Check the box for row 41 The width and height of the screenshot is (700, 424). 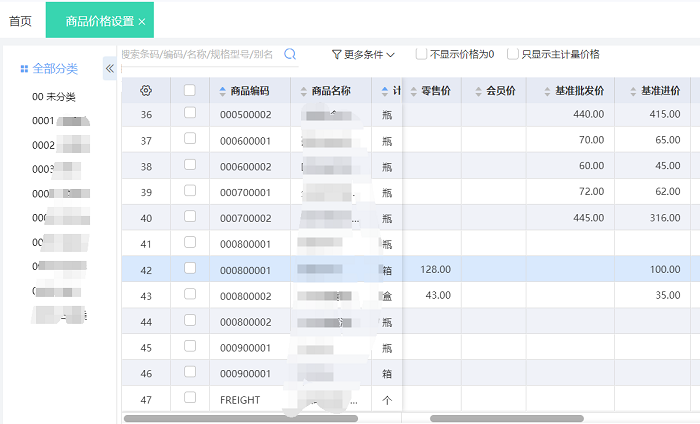pos(190,242)
